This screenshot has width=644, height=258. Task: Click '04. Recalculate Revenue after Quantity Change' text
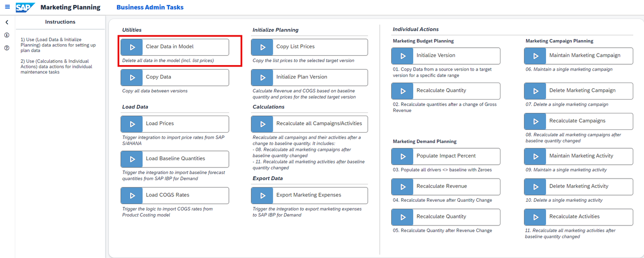442,200
